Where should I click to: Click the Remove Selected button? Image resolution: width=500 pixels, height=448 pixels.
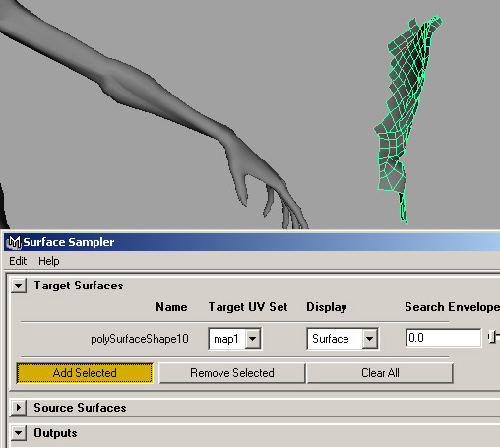click(232, 373)
